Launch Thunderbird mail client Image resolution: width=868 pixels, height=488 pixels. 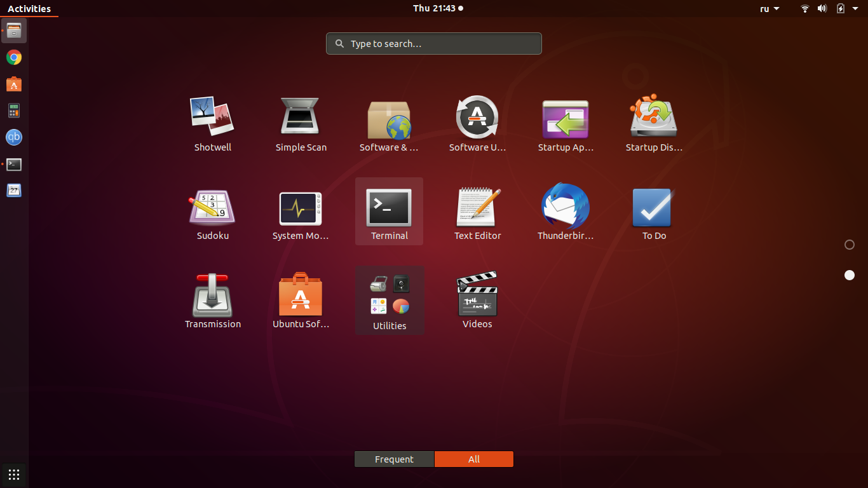[x=565, y=207]
